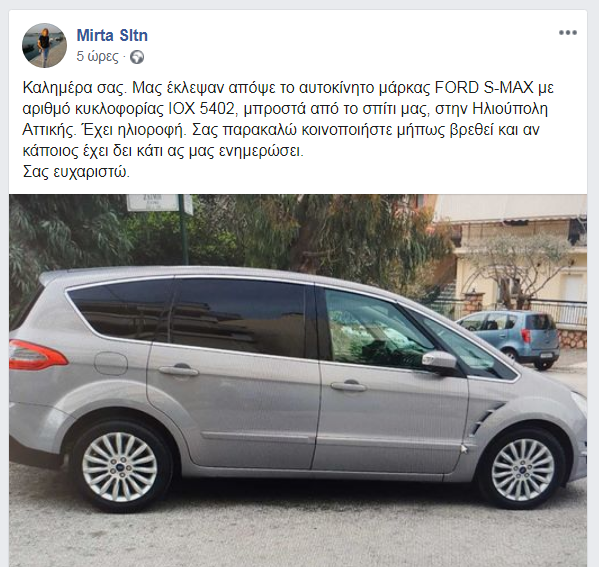
Task: Click the plate number 'ΙΟΧ 5402' text
Action: (201, 109)
